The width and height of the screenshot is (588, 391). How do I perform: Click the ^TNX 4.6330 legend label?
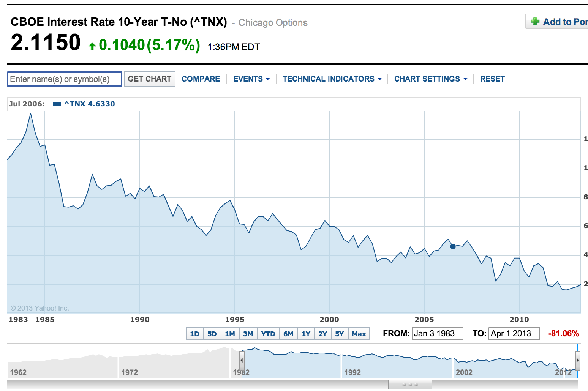(x=90, y=104)
